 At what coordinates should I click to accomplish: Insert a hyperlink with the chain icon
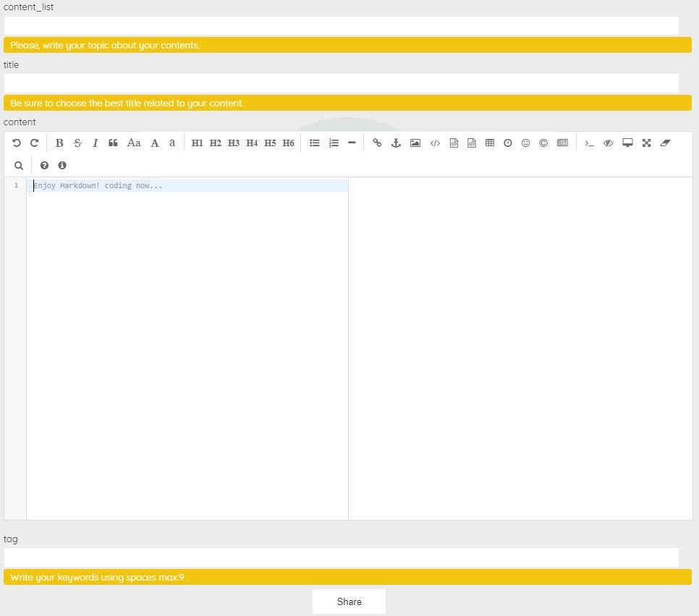coord(377,143)
